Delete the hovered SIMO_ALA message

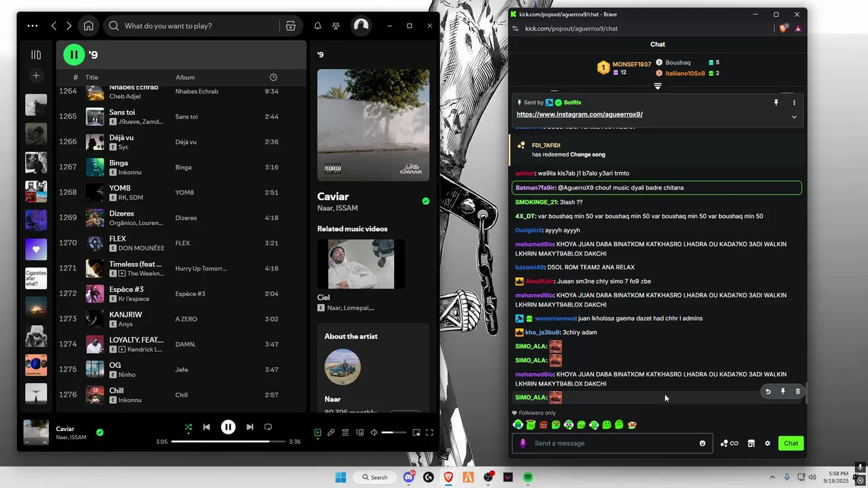coord(797,391)
